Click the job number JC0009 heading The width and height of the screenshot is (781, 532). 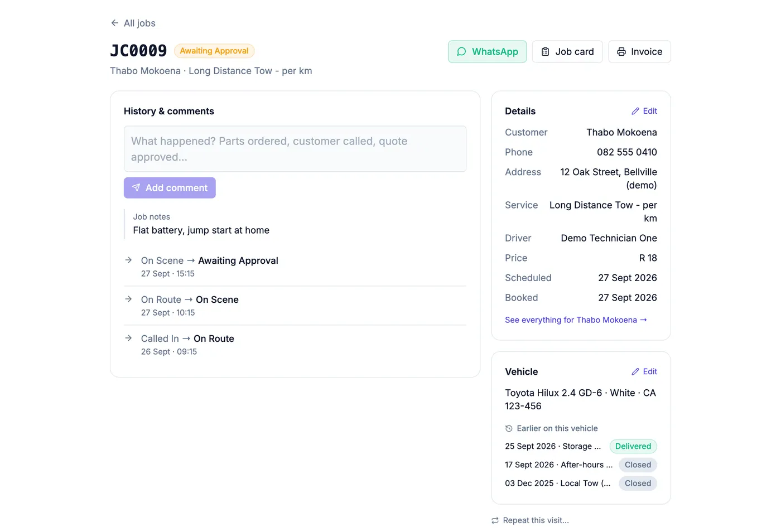point(138,51)
